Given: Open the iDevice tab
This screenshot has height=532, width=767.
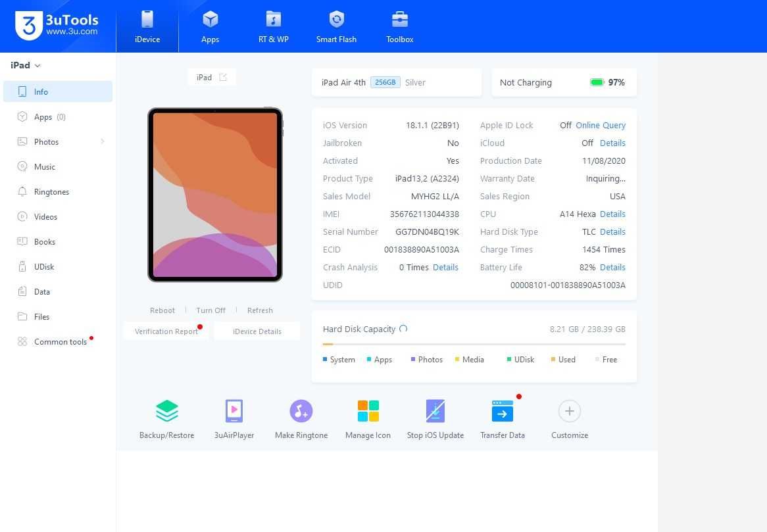Looking at the screenshot, I should 147,26.
